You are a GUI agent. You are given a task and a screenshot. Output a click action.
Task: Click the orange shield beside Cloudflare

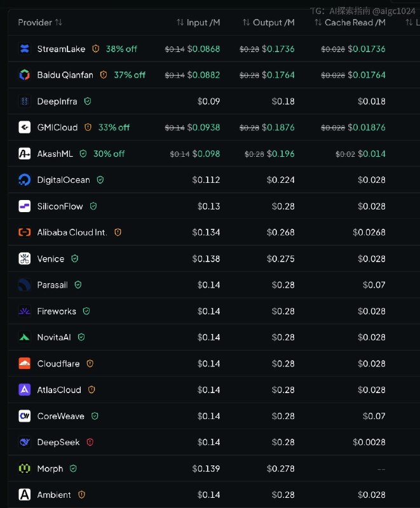coord(90,363)
